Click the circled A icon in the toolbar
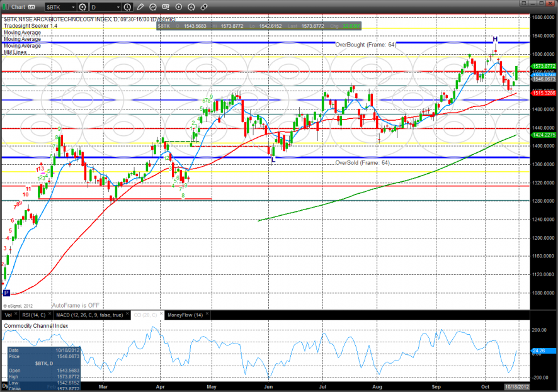 coord(191,7)
